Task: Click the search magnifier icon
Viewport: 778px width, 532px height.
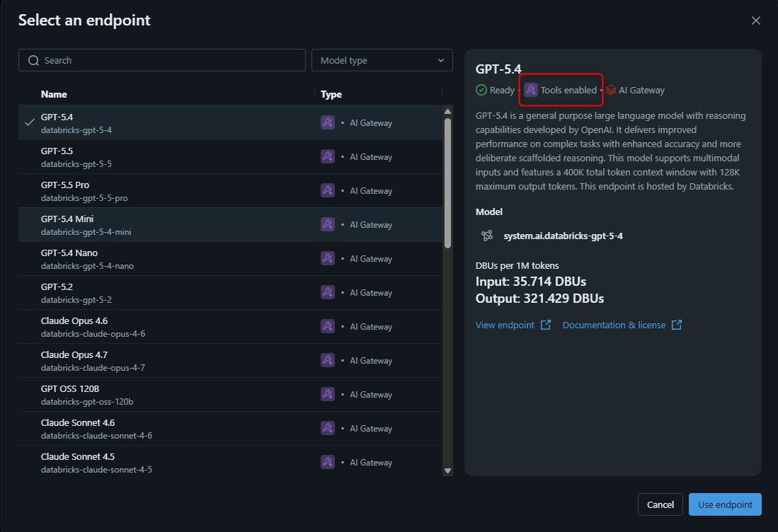Action: (33, 61)
